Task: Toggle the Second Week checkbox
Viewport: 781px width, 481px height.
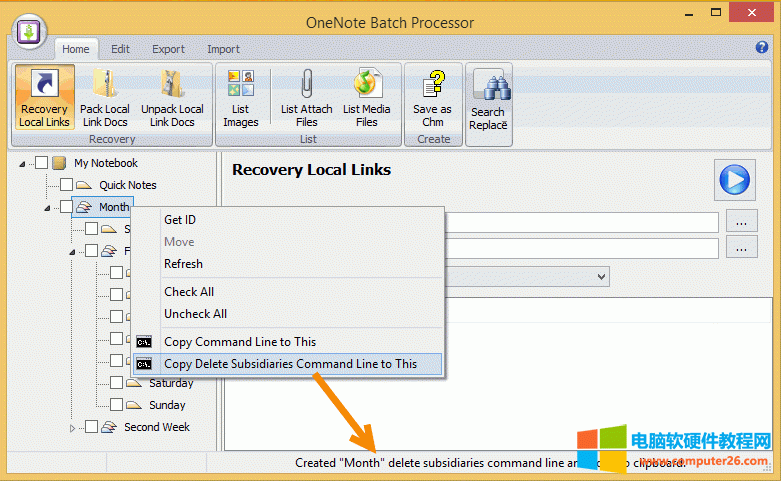Action: [x=92, y=427]
